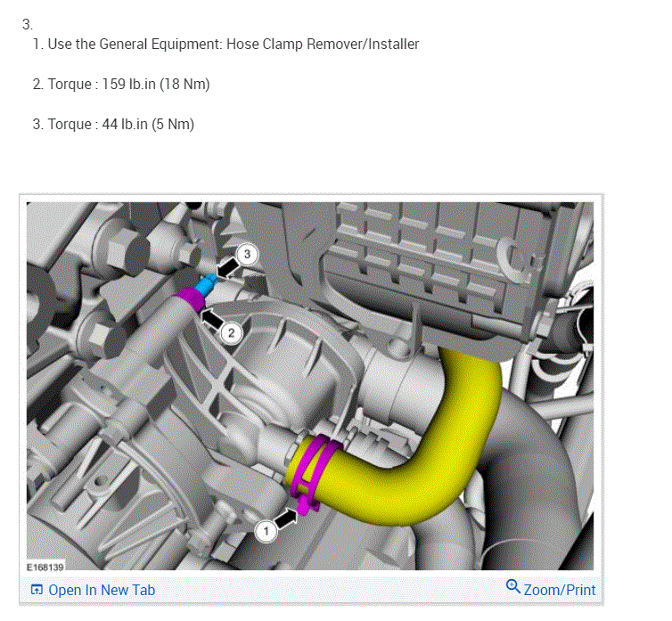Click the Torque 44 lb.in (5 Nm) line
The height and width of the screenshot is (621, 672).
click(x=113, y=124)
